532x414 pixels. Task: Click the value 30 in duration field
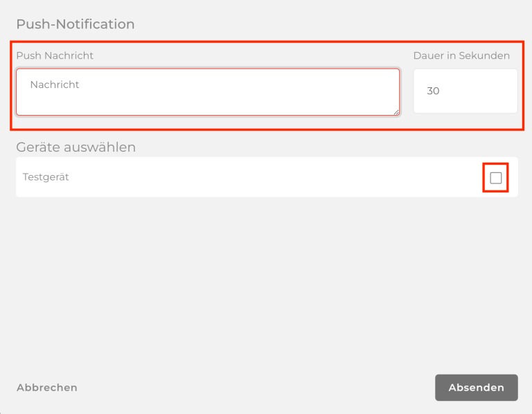(x=434, y=91)
